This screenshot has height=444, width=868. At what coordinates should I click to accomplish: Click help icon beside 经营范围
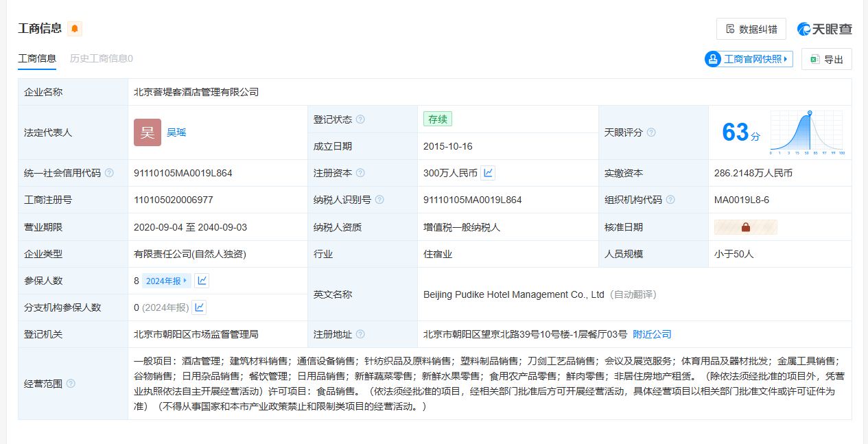71,384
